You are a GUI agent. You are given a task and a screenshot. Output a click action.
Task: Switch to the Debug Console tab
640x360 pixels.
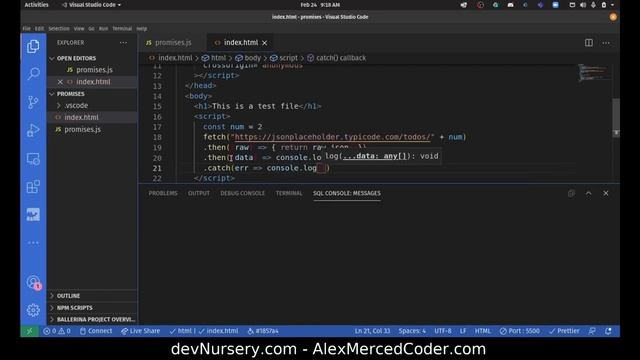pos(242,193)
